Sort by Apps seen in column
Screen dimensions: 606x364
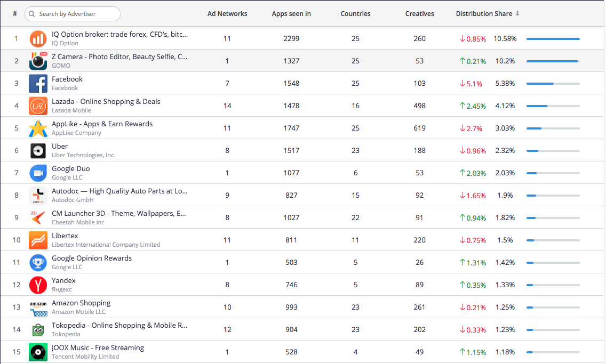click(291, 13)
